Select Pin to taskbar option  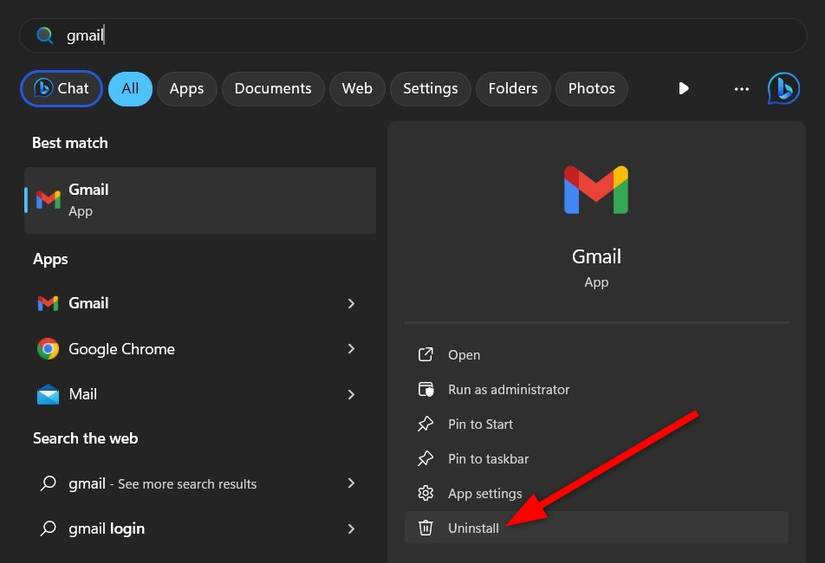488,459
